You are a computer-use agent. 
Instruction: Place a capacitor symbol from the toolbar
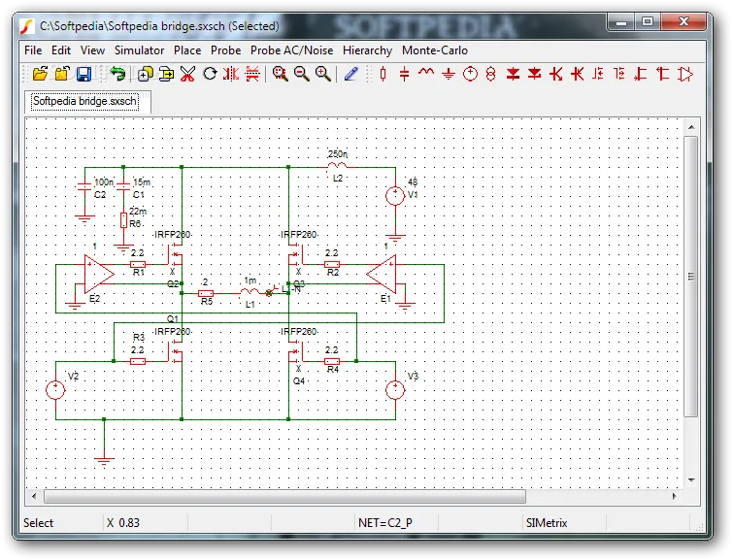405,74
